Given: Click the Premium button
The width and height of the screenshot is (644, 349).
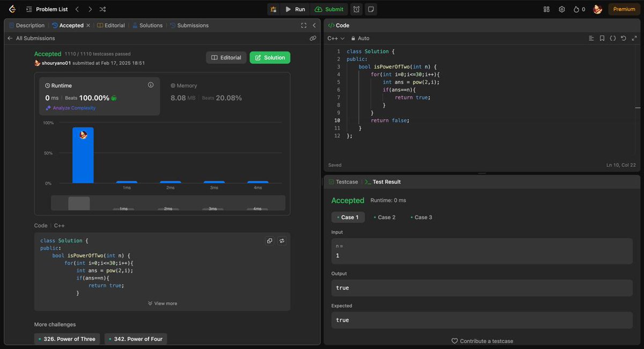Looking at the screenshot, I should click(x=624, y=9).
